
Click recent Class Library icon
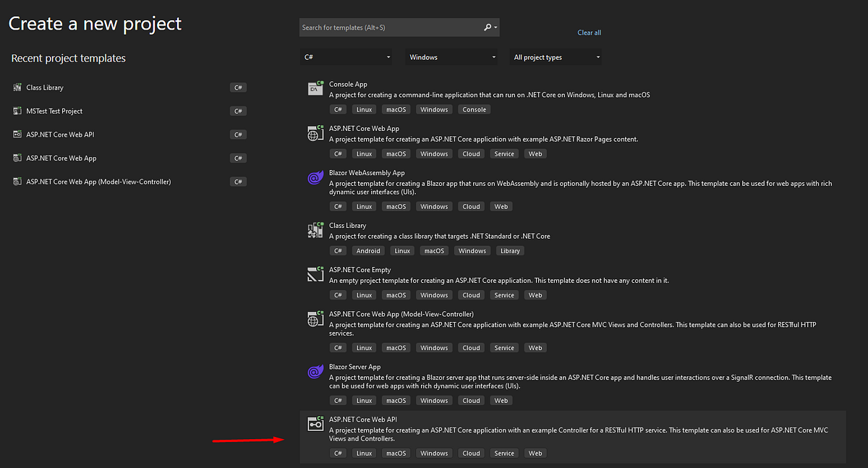18,88
